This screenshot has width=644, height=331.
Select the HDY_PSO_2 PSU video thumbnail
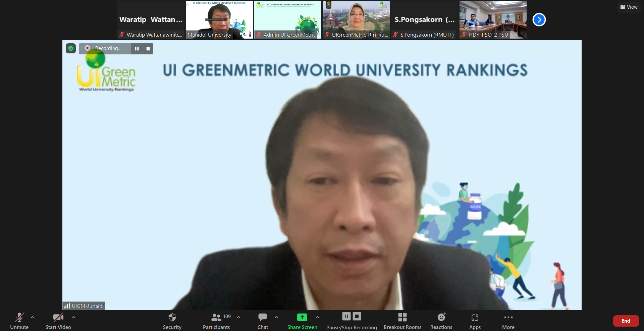pyautogui.click(x=493, y=19)
